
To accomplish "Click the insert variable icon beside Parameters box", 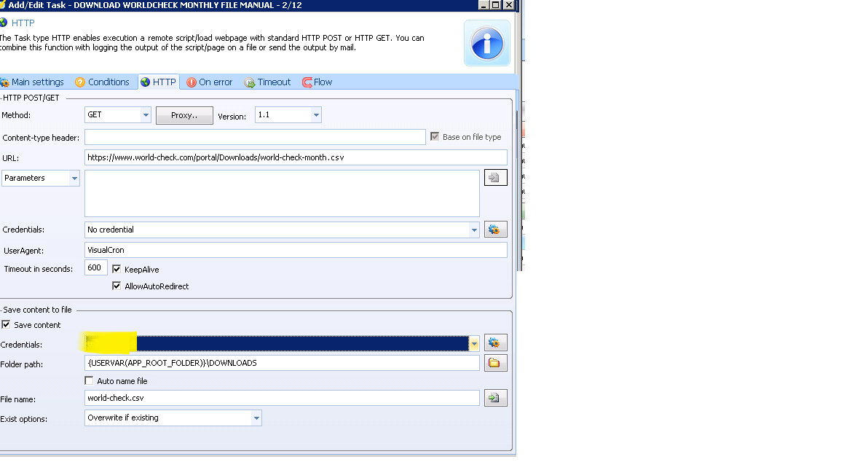I will pyautogui.click(x=495, y=178).
